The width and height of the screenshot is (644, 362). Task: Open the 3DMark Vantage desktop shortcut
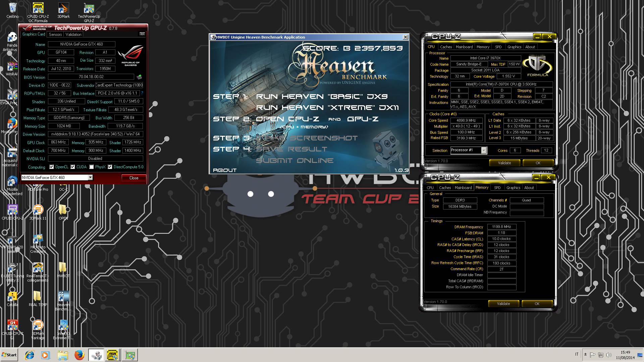click(x=38, y=330)
